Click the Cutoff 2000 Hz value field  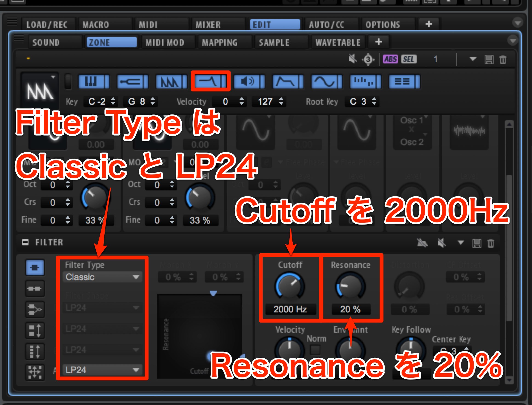click(290, 309)
